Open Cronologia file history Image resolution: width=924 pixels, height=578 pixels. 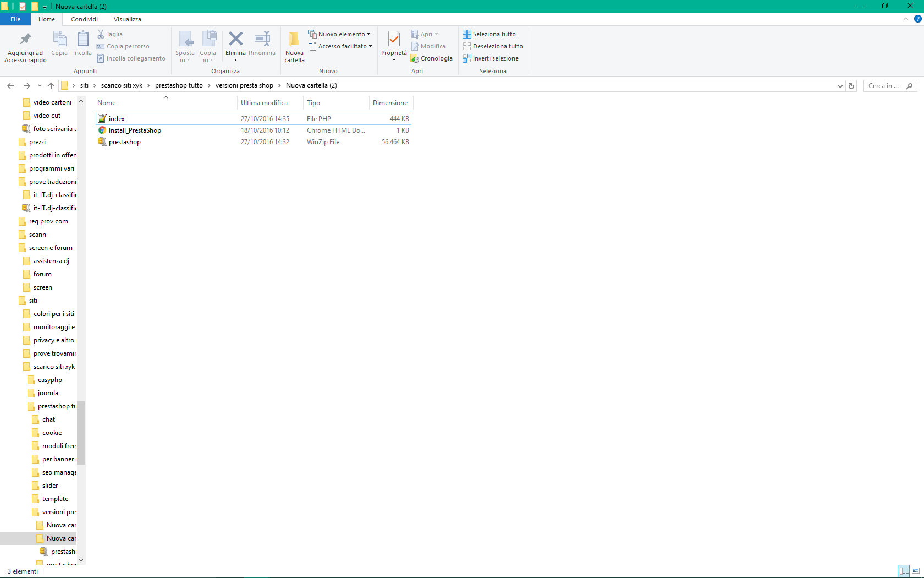(432, 58)
